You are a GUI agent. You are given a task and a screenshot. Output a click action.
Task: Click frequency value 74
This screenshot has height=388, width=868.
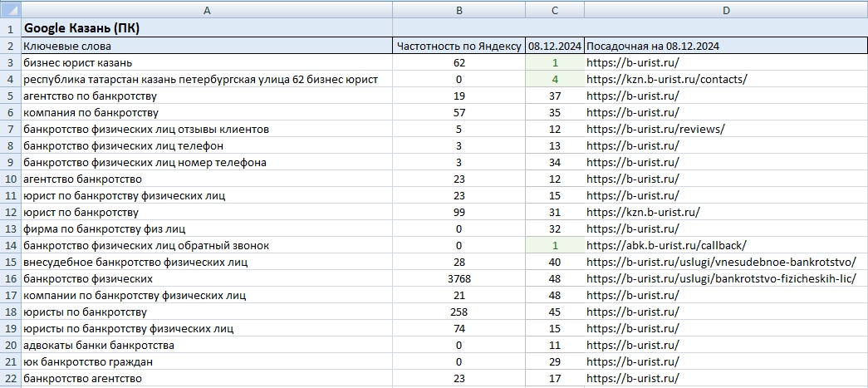point(459,328)
